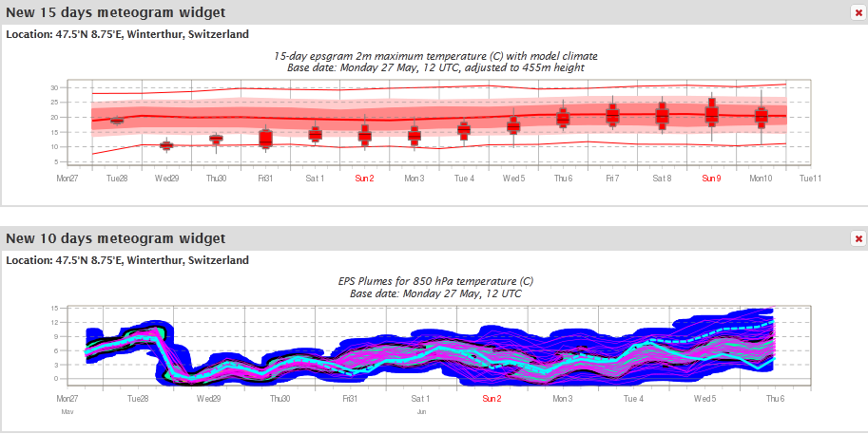This screenshot has height=434, width=868.
Task: Click the epsgram base date line mentioning 455m height
Action: [x=435, y=68]
